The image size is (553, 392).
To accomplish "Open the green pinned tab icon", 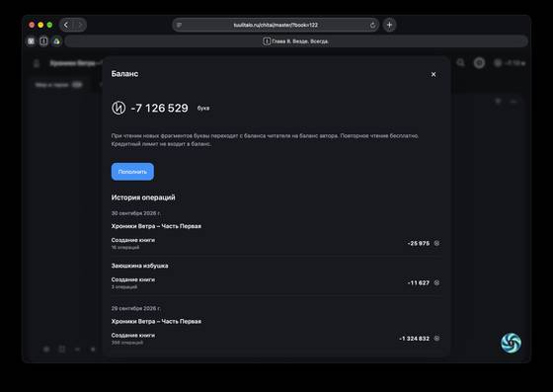I will pos(56,41).
